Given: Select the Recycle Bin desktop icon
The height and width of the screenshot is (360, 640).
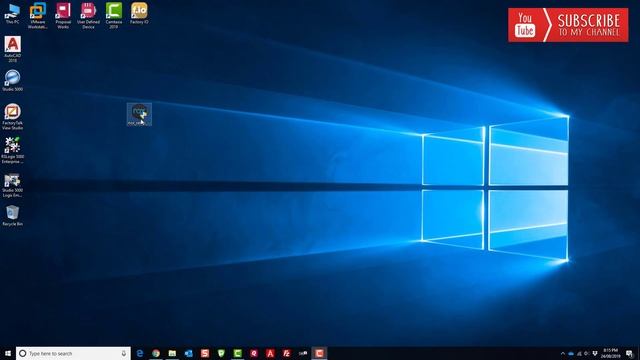Looking at the screenshot, I should tap(12, 216).
